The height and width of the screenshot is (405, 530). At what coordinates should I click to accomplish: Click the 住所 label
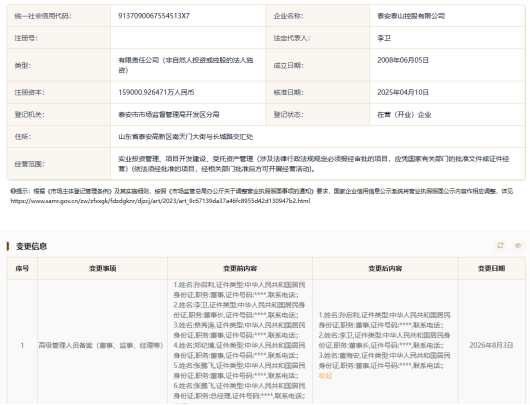click(x=23, y=137)
